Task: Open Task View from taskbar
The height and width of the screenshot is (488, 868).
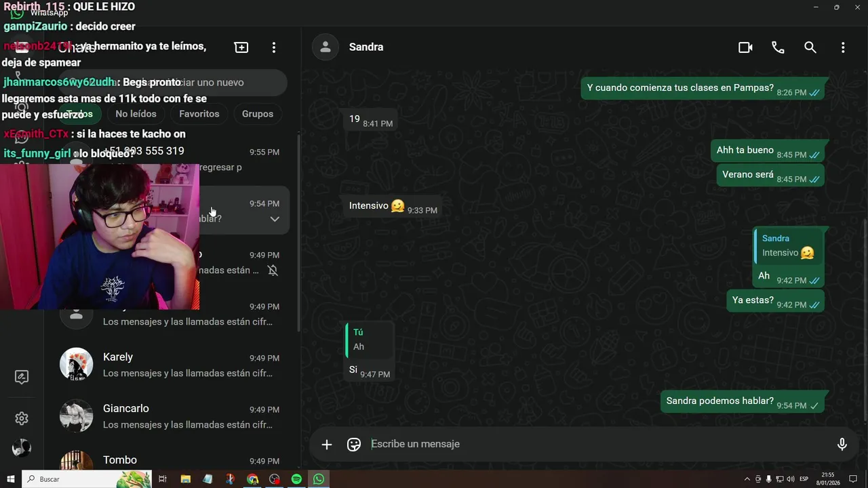Action: click(x=163, y=479)
